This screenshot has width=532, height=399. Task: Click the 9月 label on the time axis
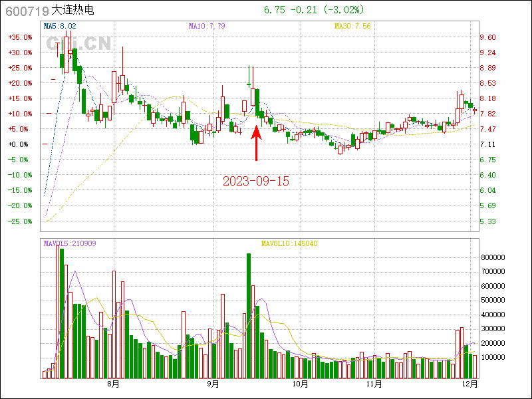point(213,384)
